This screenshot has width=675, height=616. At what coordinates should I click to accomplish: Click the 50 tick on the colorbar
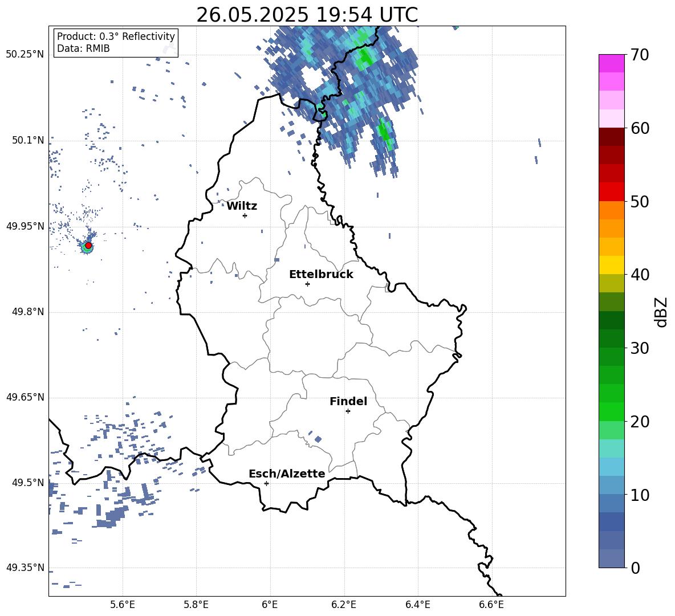click(x=640, y=201)
